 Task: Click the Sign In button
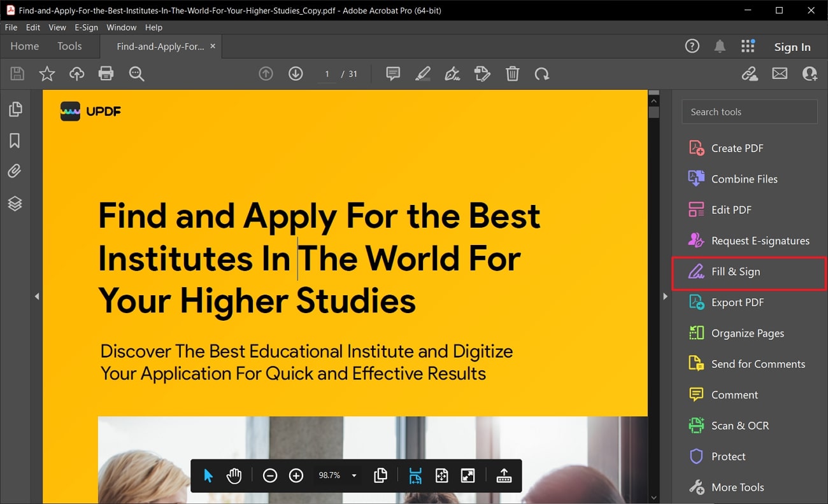point(792,46)
